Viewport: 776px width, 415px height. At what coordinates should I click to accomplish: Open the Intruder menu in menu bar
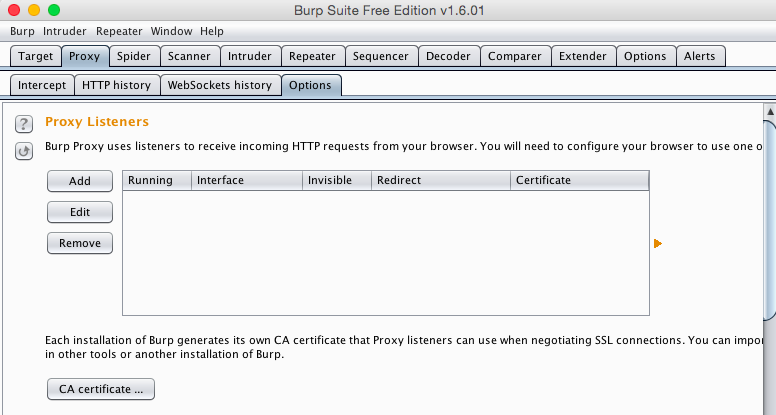tap(65, 31)
